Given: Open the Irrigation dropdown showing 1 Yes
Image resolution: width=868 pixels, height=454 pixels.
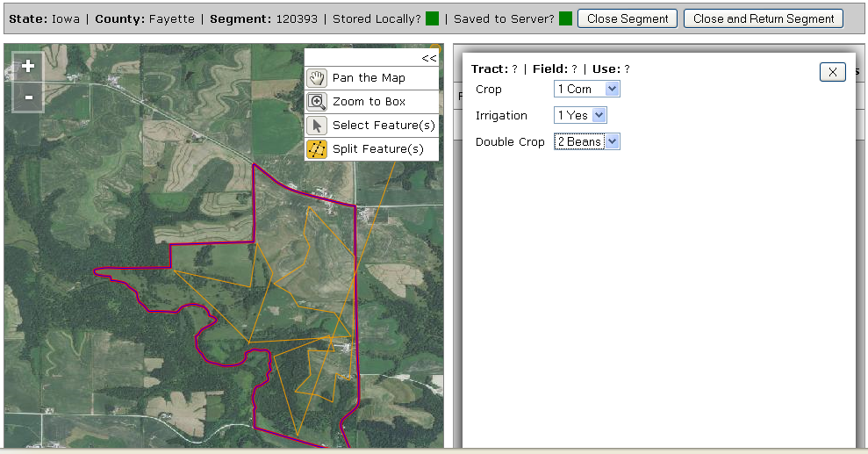Looking at the screenshot, I should click(580, 115).
